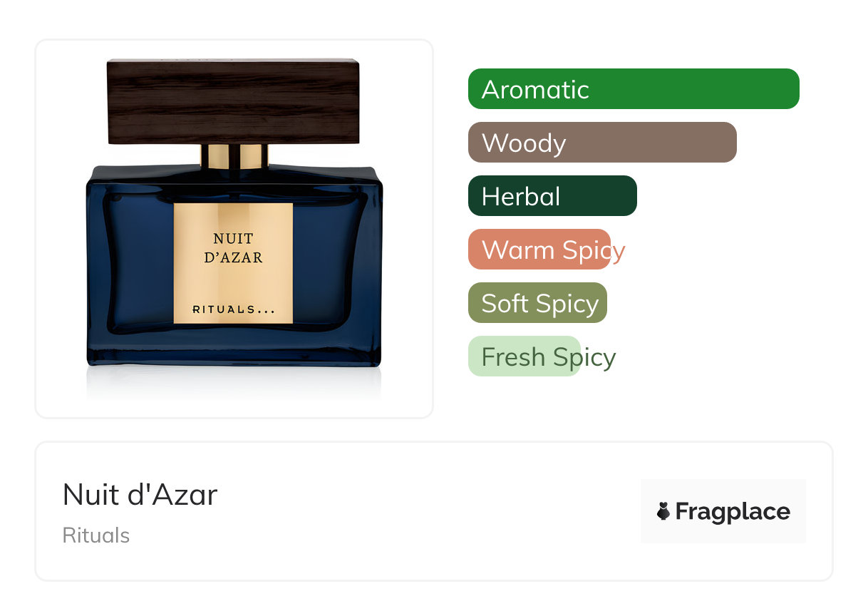Open the Nuit d'Azar fragrance title
Screen dimensions: 868x616
140,495
